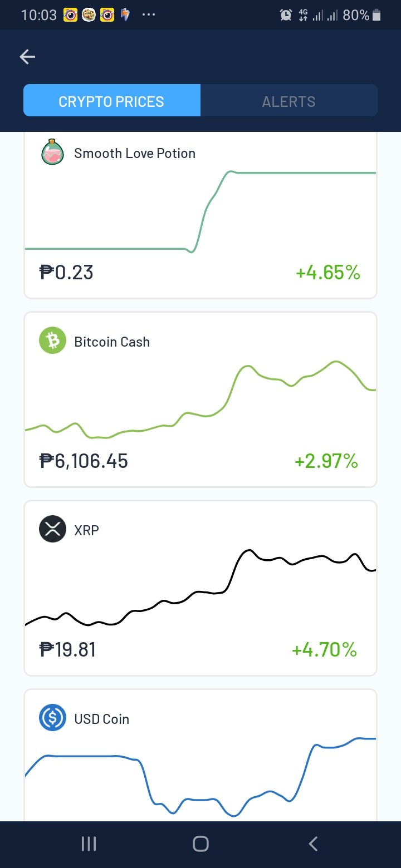
Task: Tap the USD Coin logo icon
Action: [52, 718]
